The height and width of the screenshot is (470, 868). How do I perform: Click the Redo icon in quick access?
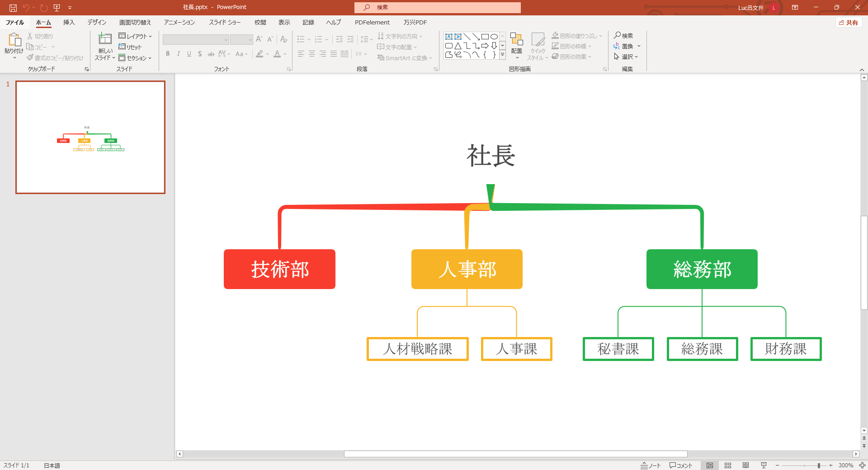click(43, 8)
